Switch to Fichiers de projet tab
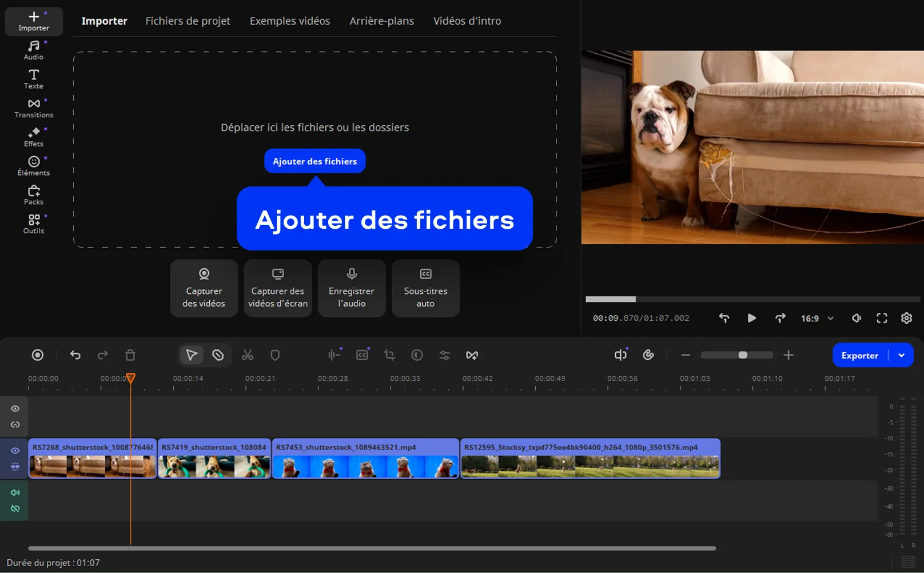The width and height of the screenshot is (924, 573). click(x=188, y=21)
